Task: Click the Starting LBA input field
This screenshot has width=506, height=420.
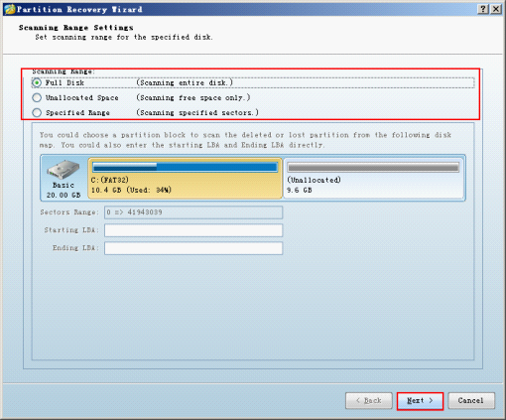Action: [193, 230]
